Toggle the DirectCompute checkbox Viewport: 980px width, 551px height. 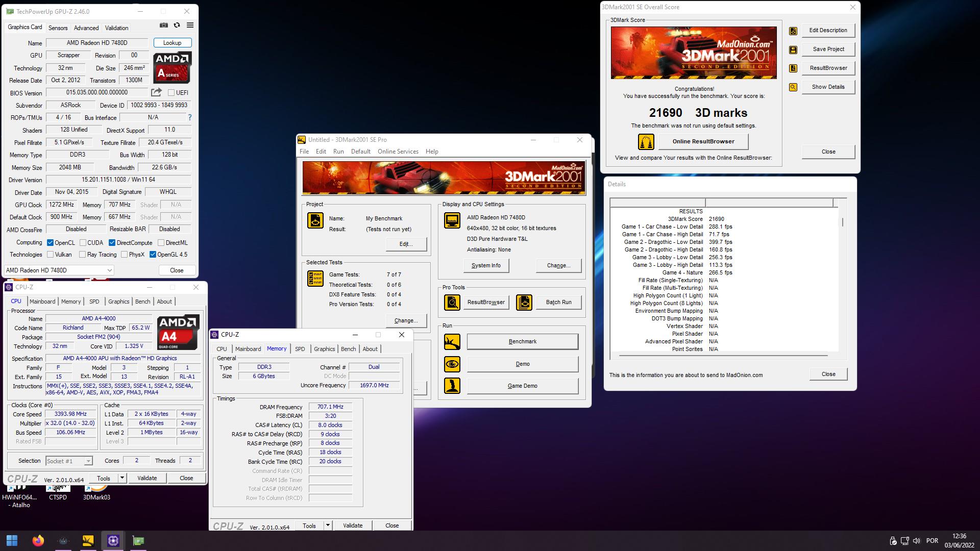click(112, 243)
